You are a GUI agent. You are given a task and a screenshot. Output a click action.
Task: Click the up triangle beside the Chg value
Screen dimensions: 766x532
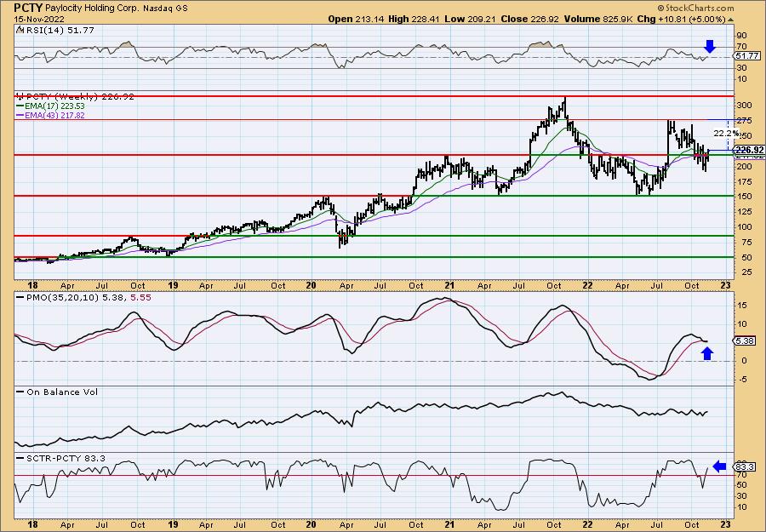point(731,20)
